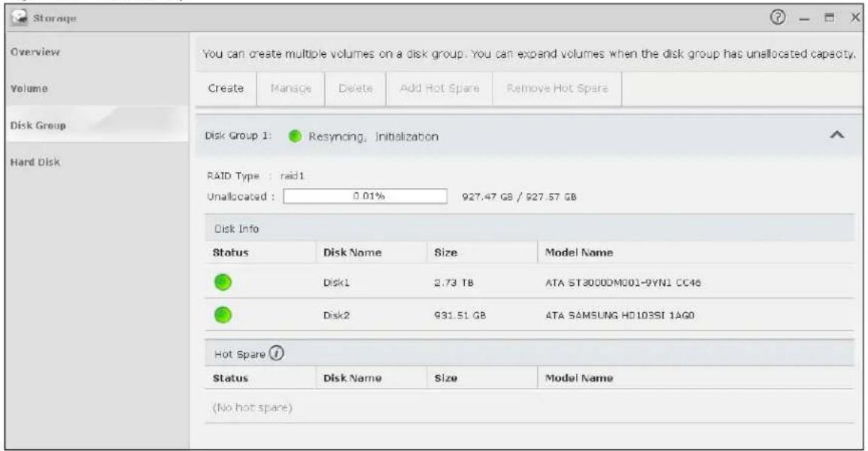Close the Storage window
This screenshot has height=451, width=868.
click(855, 18)
